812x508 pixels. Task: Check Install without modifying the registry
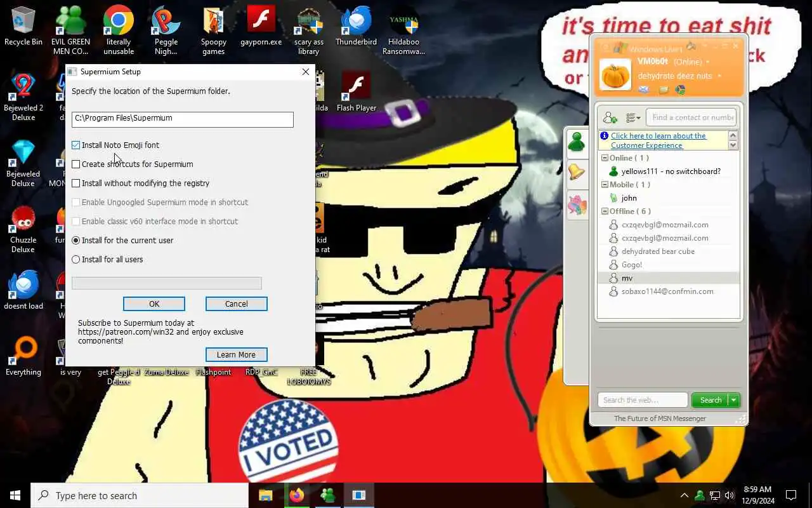(x=76, y=184)
